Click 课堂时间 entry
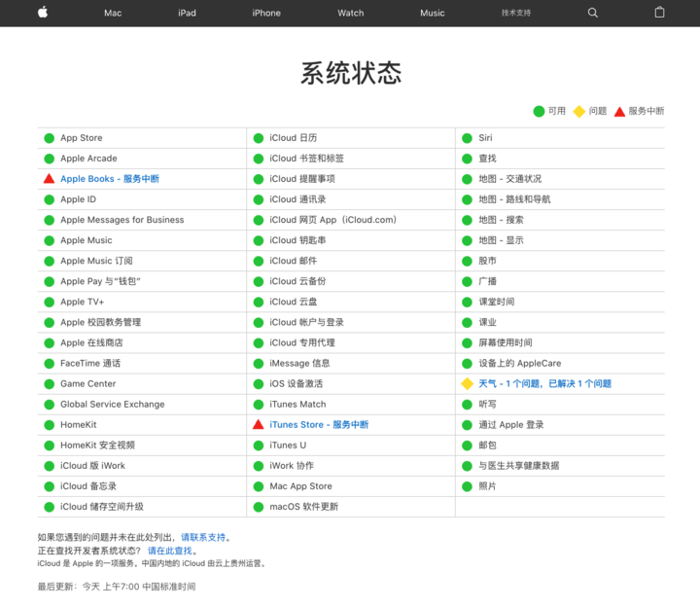The height and width of the screenshot is (607, 700). tap(497, 302)
